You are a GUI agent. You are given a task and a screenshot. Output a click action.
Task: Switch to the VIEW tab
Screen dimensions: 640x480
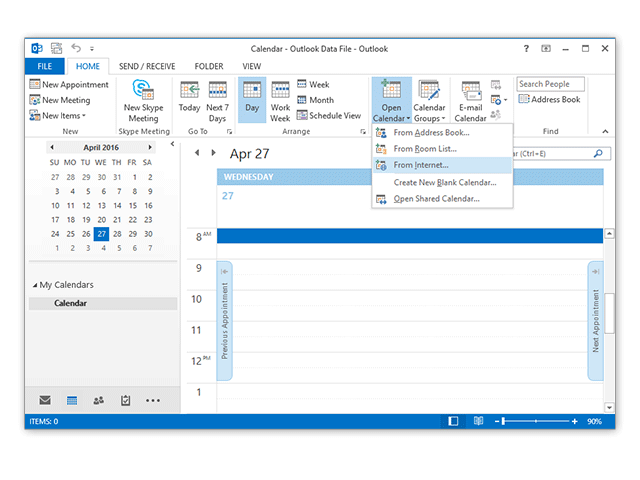click(x=251, y=66)
